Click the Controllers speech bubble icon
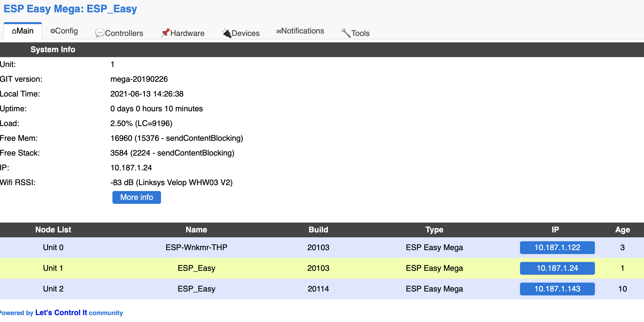Viewport: 644px width, 322px height. click(x=100, y=33)
